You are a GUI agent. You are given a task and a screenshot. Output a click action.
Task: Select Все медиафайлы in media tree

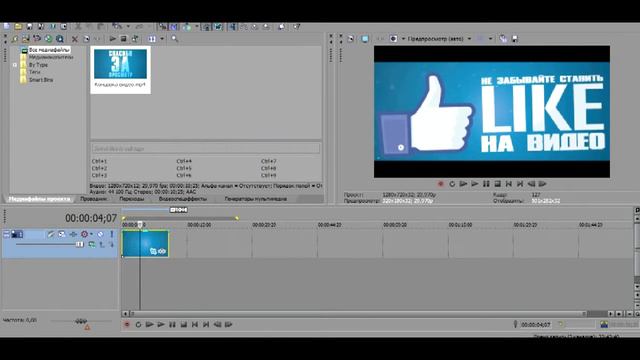49,50
